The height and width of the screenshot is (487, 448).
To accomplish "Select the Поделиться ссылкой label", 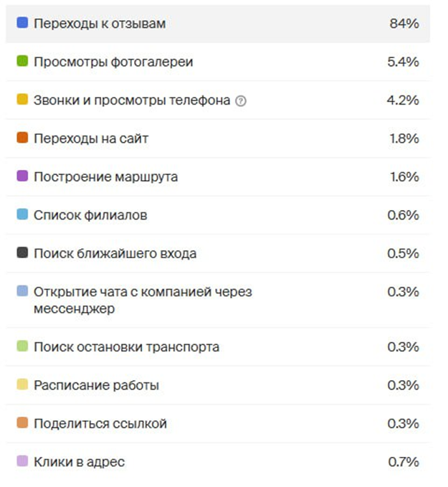I will [x=100, y=423].
